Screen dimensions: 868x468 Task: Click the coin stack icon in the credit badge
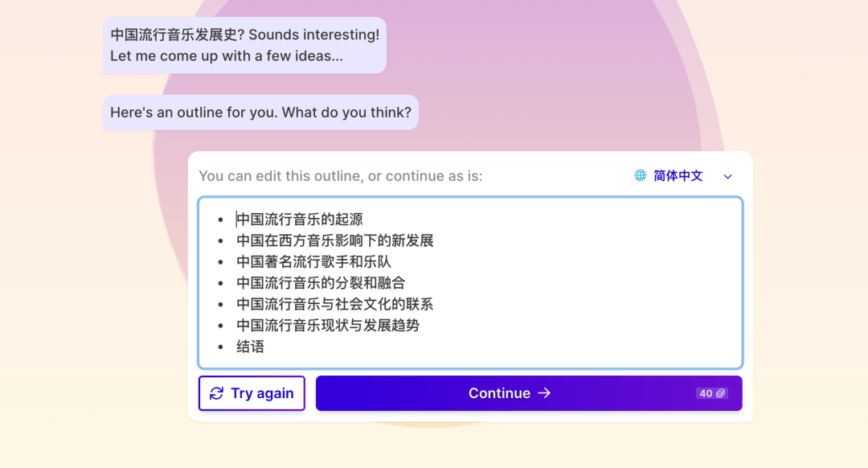[721, 393]
